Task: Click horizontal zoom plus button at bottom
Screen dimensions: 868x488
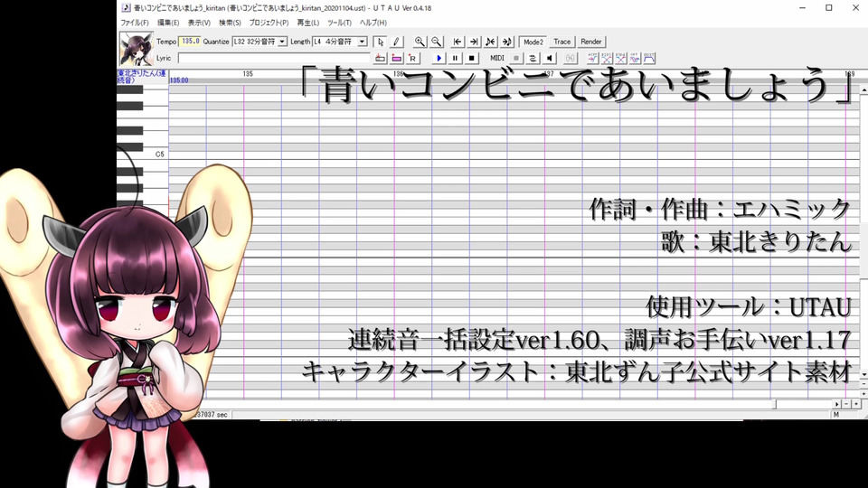Action: click(856, 405)
